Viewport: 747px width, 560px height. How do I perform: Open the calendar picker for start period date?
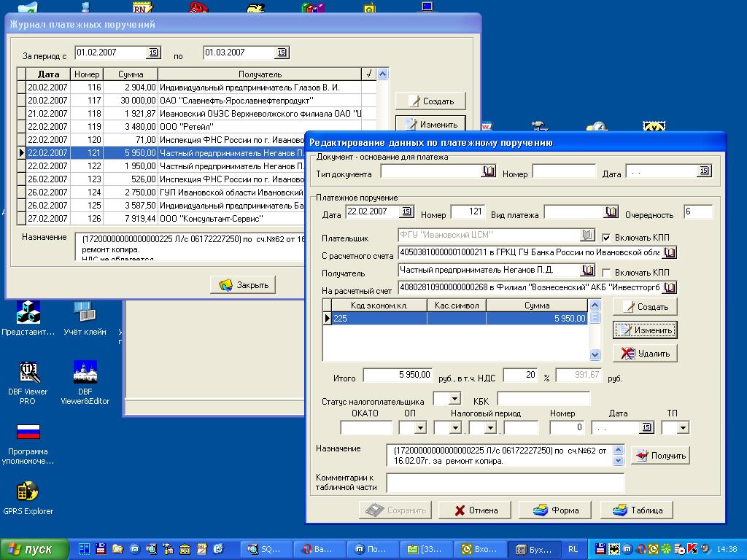pos(153,52)
